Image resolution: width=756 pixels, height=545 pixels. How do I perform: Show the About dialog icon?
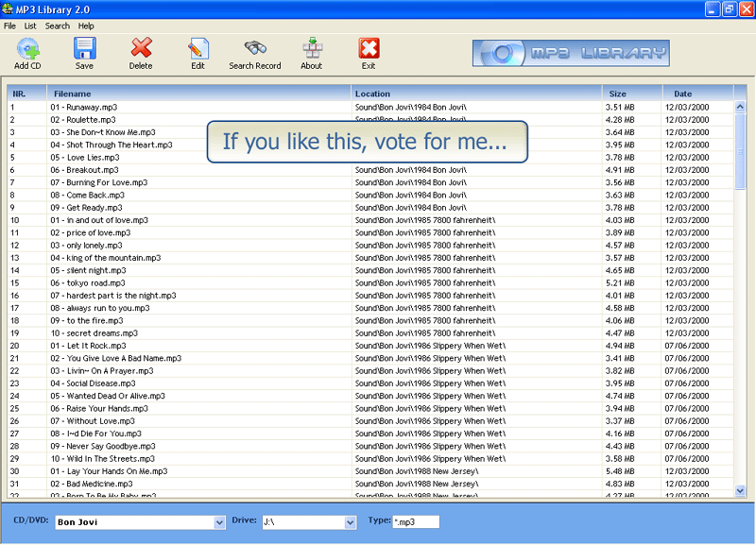311,49
